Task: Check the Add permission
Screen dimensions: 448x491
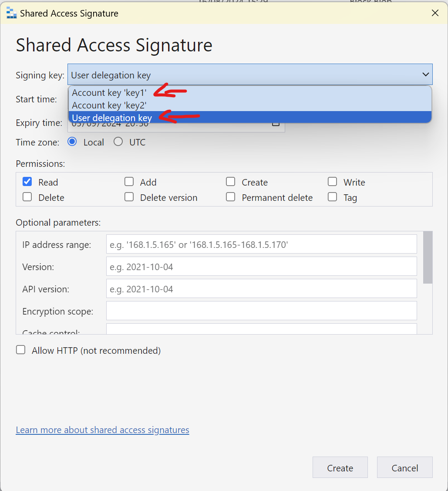Action: [129, 182]
